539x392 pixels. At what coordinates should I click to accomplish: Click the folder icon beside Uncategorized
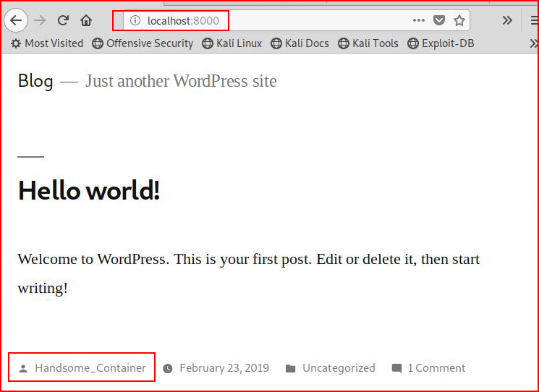pos(290,369)
